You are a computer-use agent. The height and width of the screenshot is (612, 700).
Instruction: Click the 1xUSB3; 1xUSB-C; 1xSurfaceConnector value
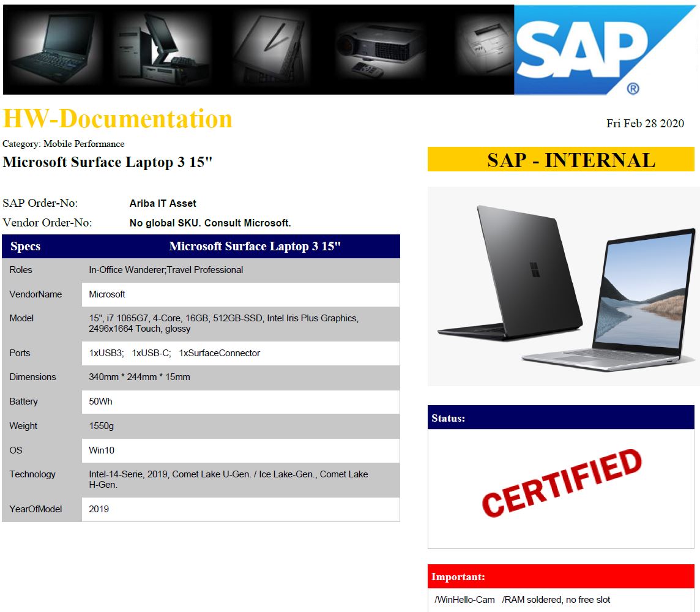point(174,353)
